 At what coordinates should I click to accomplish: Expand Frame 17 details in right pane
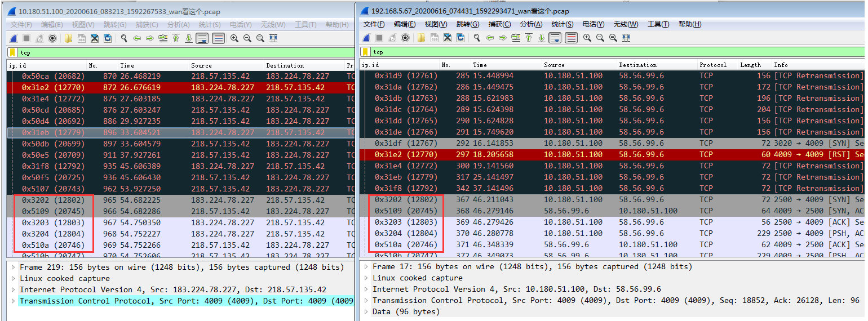(x=367, y=266)
